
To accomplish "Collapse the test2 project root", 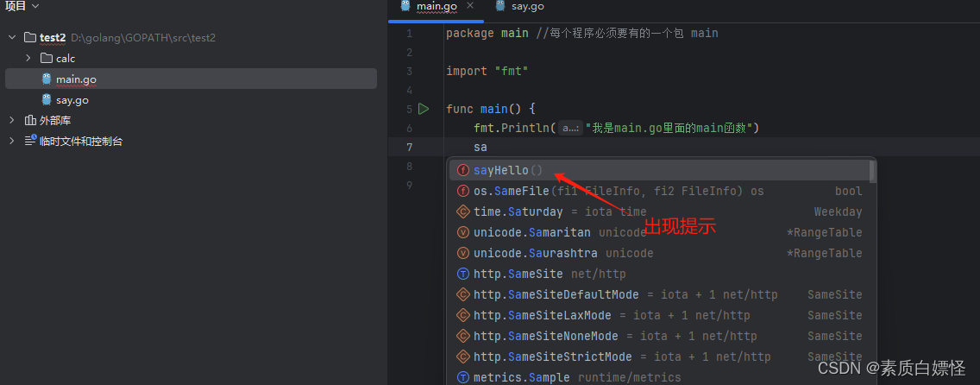I will [12, 37].
